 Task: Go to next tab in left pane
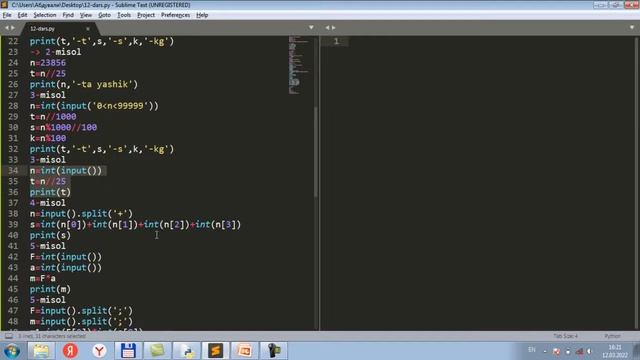(13, 28)
